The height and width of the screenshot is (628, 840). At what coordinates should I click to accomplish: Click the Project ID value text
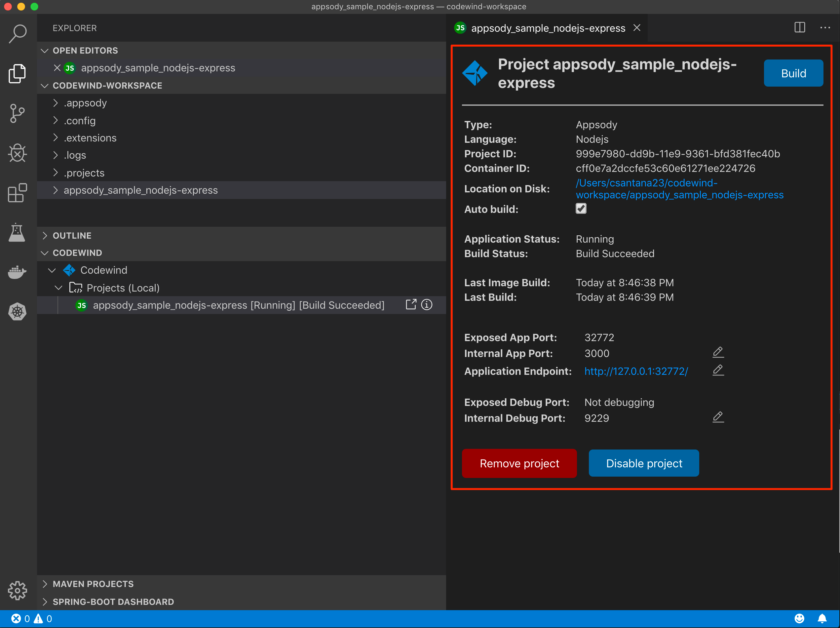point(678,154)
